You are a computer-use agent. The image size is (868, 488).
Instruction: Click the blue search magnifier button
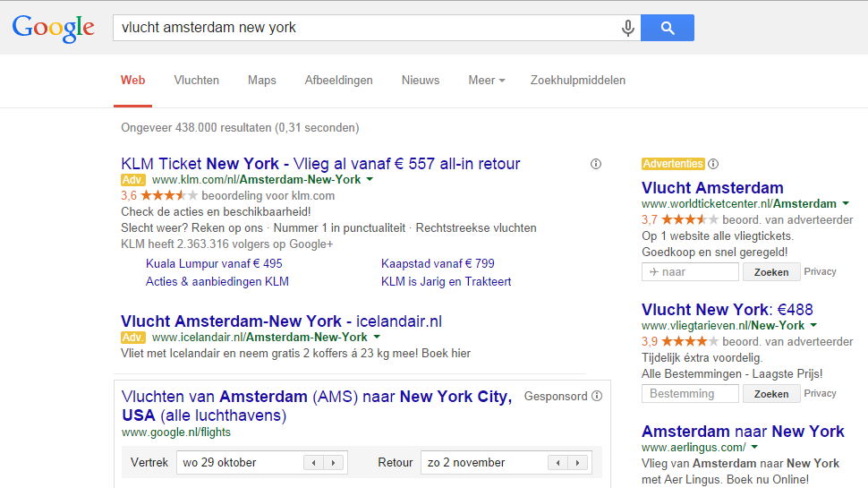pyautogui.click(x=667, y=28)
